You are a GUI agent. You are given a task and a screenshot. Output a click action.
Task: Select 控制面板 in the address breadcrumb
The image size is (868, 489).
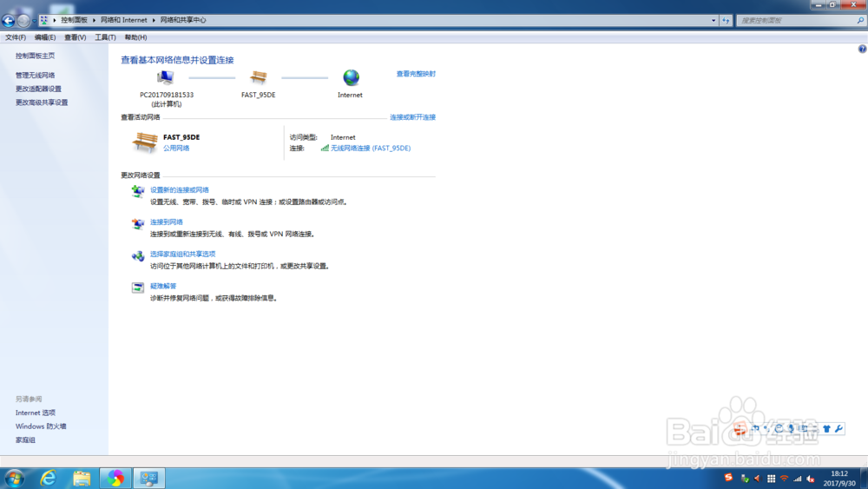74,20
